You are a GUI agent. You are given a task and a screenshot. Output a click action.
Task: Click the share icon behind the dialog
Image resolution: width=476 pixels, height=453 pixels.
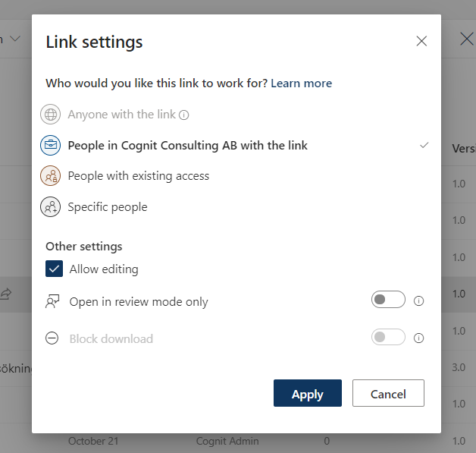[x=6, y=294]
